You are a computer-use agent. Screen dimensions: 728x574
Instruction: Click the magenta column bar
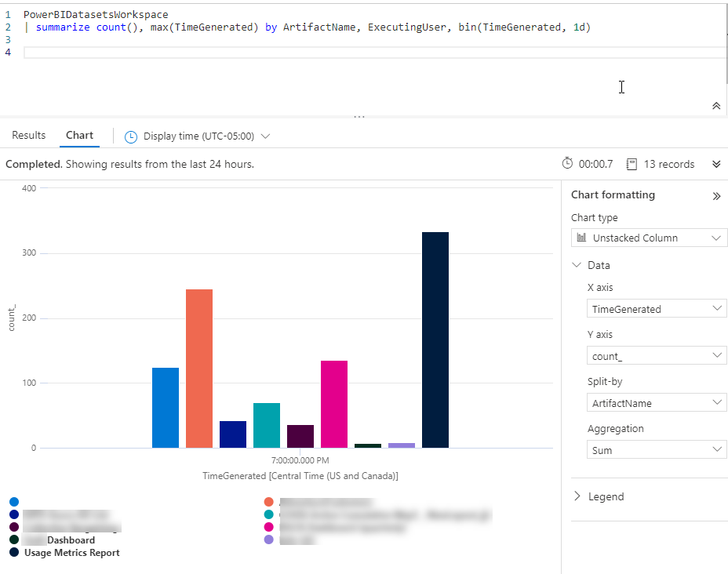[x=334, y=404]
